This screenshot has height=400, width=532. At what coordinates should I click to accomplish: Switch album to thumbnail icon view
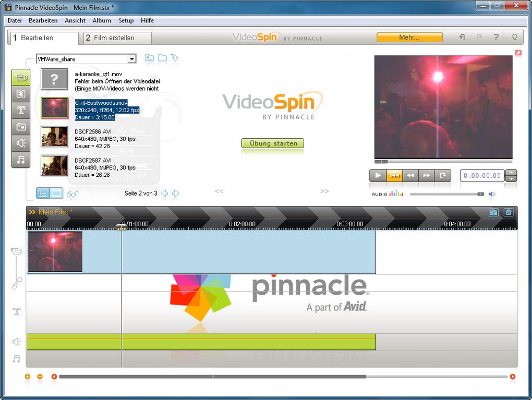[x=56, y=193]
